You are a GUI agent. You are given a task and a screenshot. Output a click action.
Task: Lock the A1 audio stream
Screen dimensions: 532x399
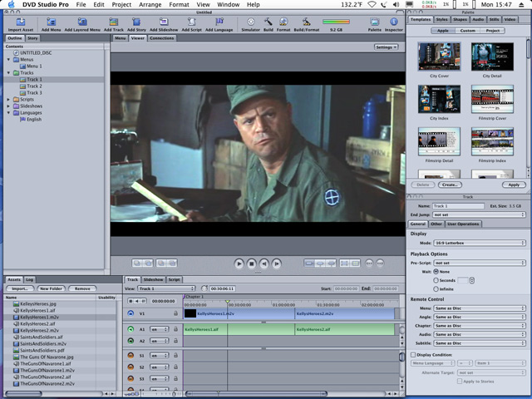pyautogui.click(x=175, y=329)
